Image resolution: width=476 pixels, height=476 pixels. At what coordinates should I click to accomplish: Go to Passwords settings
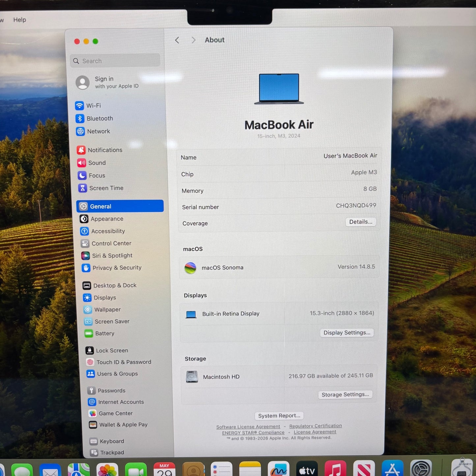click(106, 391)
